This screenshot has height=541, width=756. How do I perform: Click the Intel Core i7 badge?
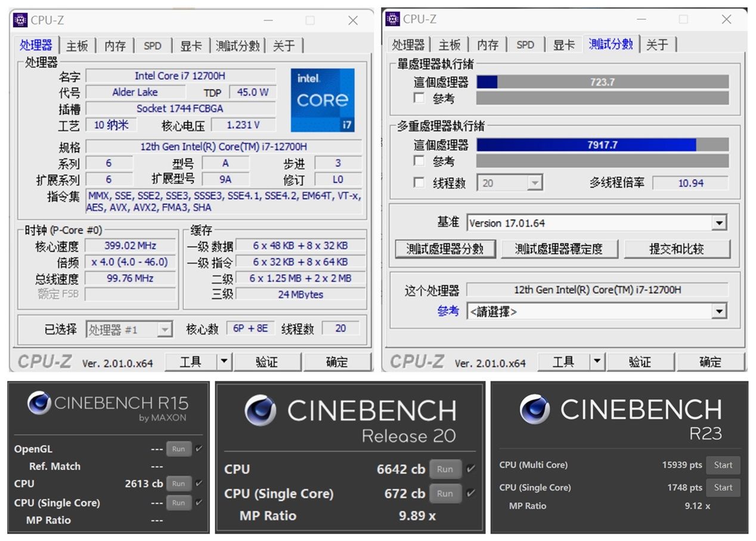(323, 100)
